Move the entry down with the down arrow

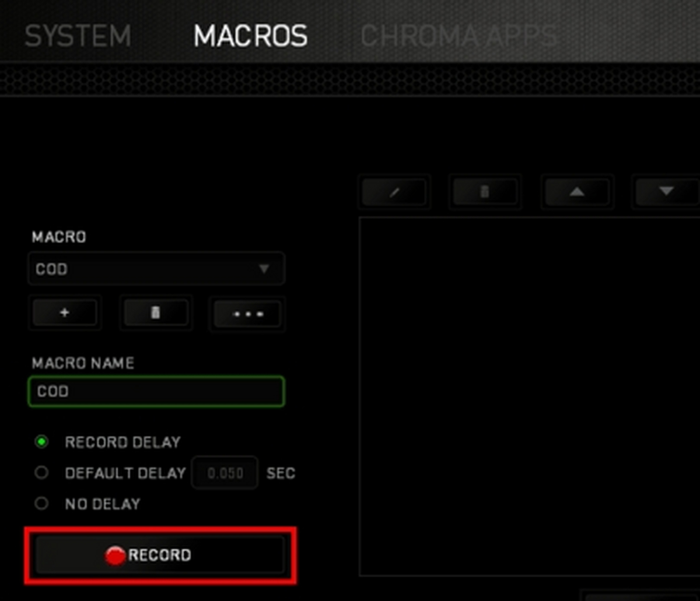point(666,192)
